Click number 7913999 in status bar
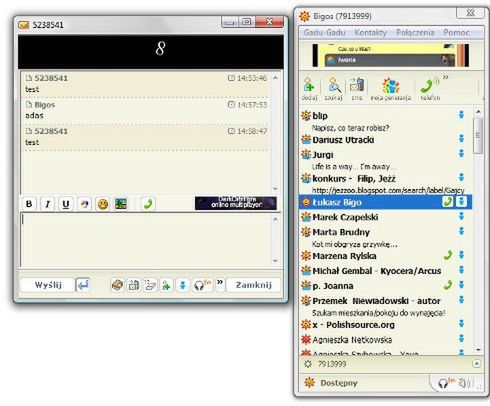 pos(332,364)
